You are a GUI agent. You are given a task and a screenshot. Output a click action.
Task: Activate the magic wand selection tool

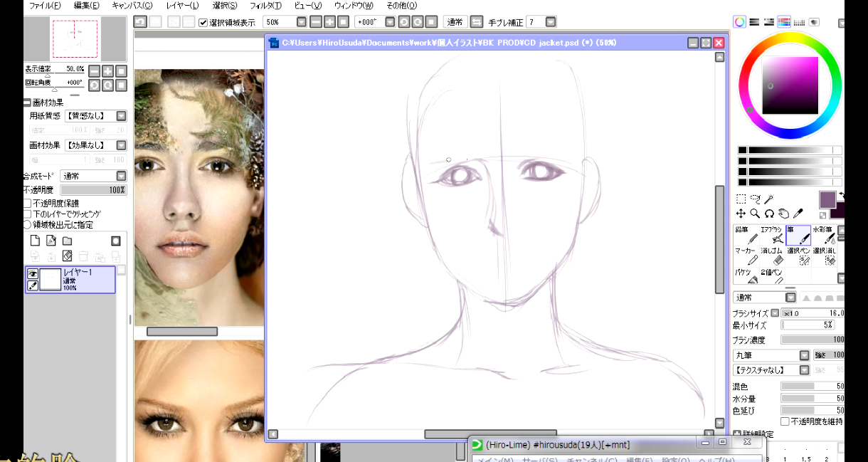768,199
